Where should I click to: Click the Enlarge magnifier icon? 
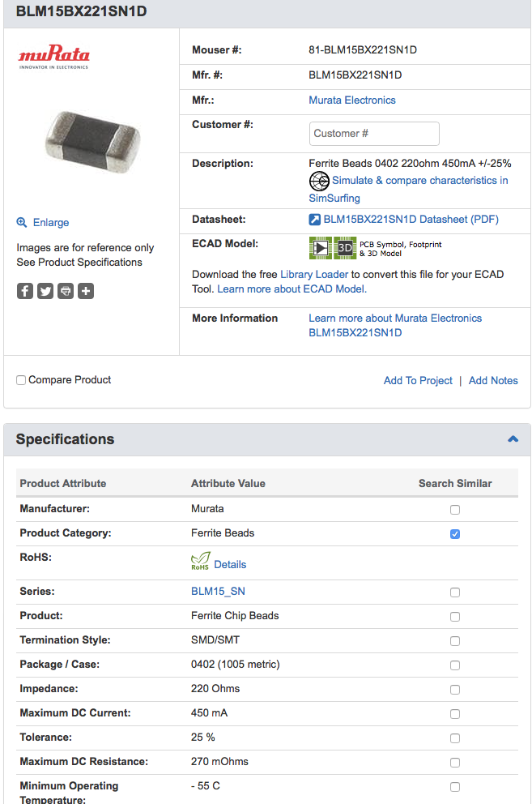22,222
